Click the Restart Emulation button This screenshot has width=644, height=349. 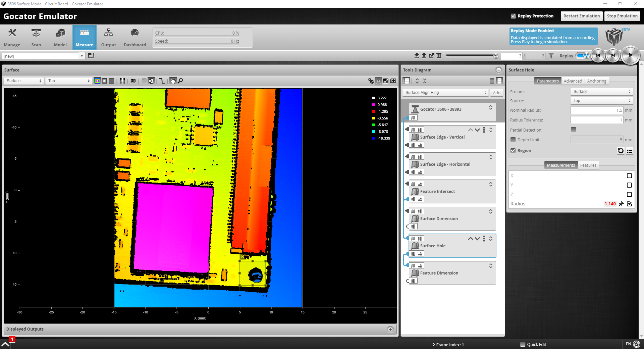(581, 16)
